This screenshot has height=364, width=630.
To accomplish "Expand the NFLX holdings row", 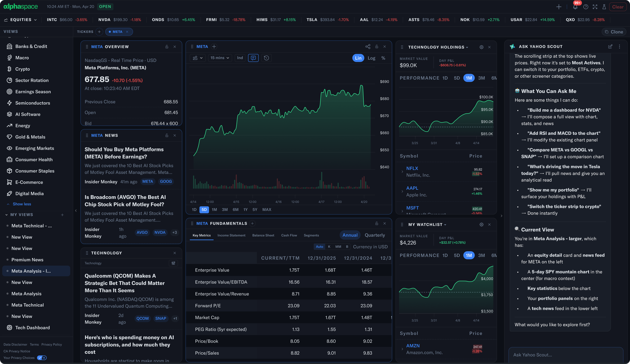I will click(402, 171).
